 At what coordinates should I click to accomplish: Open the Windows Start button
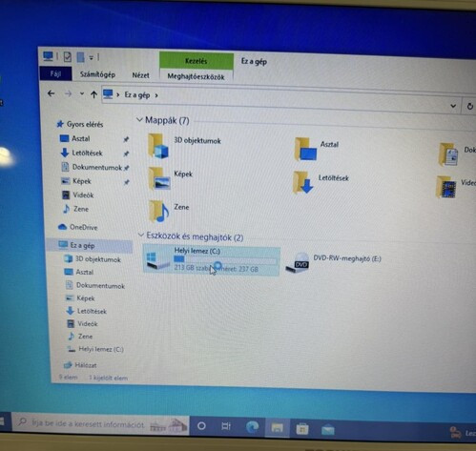2,421
